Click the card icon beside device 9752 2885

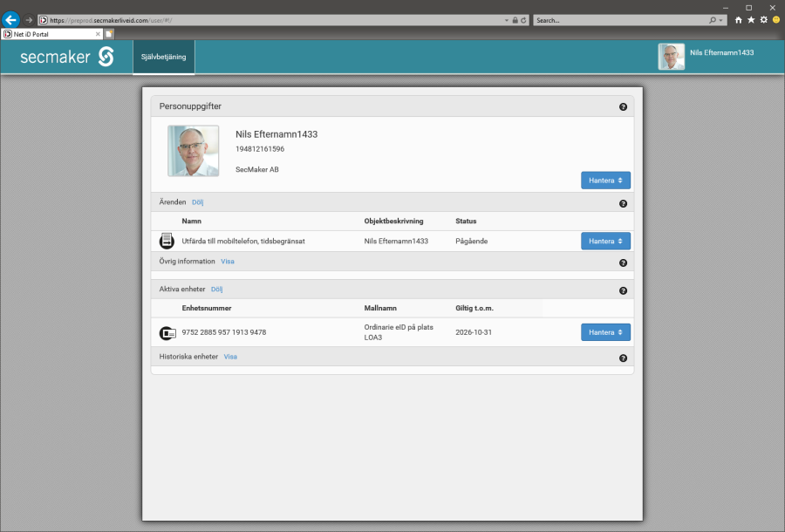click(x=167, y=332)
